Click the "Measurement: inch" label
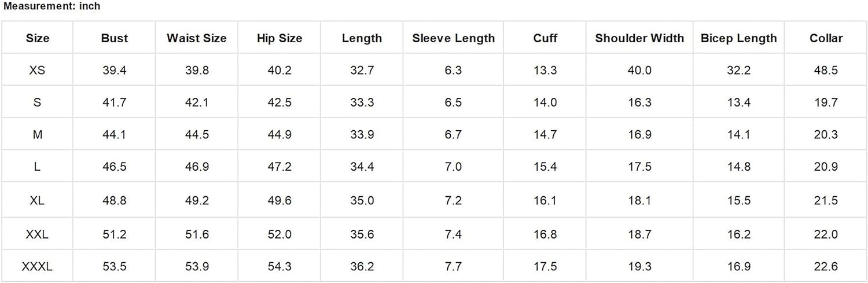The height and width of the screenshot is (283, 868). tap(52, 6)
